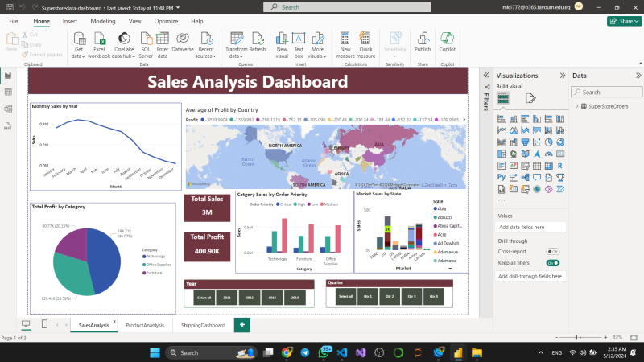Switch to the ShippingDashboard page tab

[203, 325]
